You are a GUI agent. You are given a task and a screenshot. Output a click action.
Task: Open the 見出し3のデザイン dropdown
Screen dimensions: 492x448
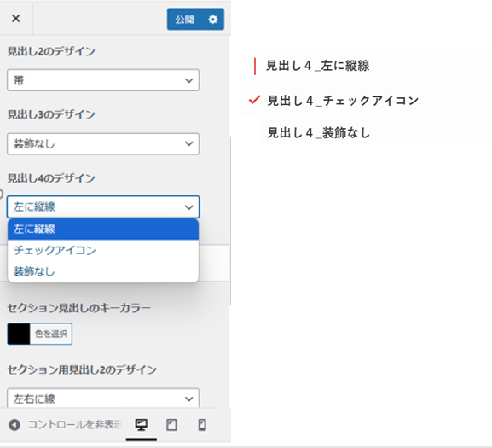point(103,144)
